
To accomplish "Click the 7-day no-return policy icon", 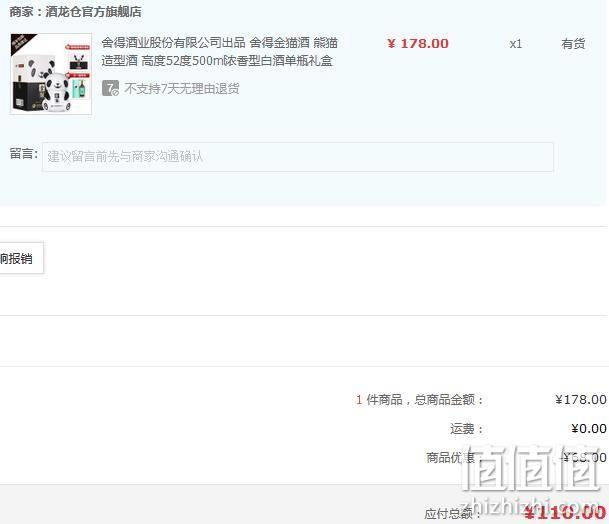I will (110, 88).
